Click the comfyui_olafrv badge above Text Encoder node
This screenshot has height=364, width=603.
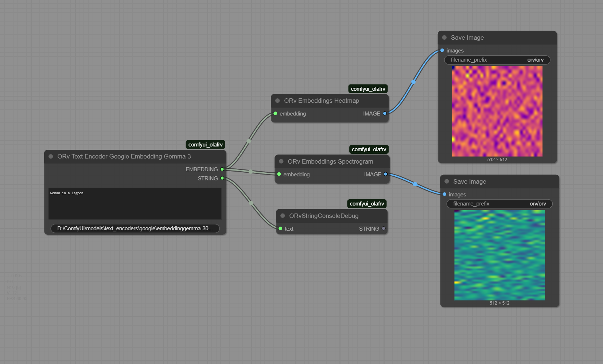point(206,145)
